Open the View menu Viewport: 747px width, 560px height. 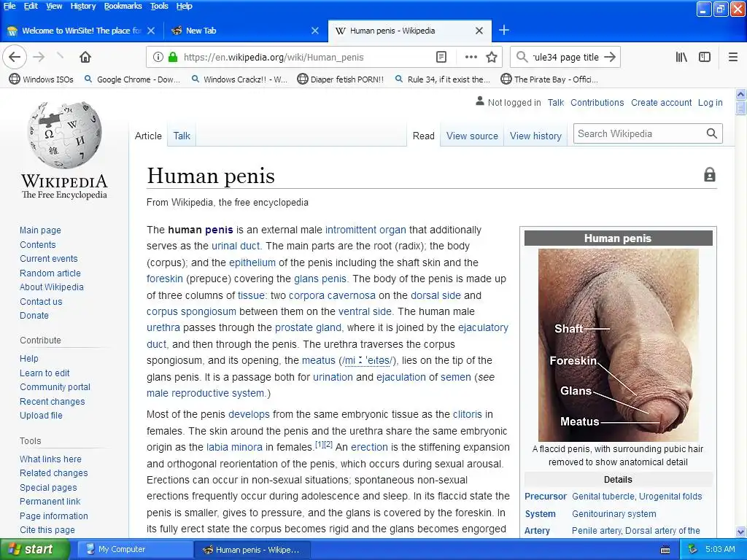click(x=54, y=6)
